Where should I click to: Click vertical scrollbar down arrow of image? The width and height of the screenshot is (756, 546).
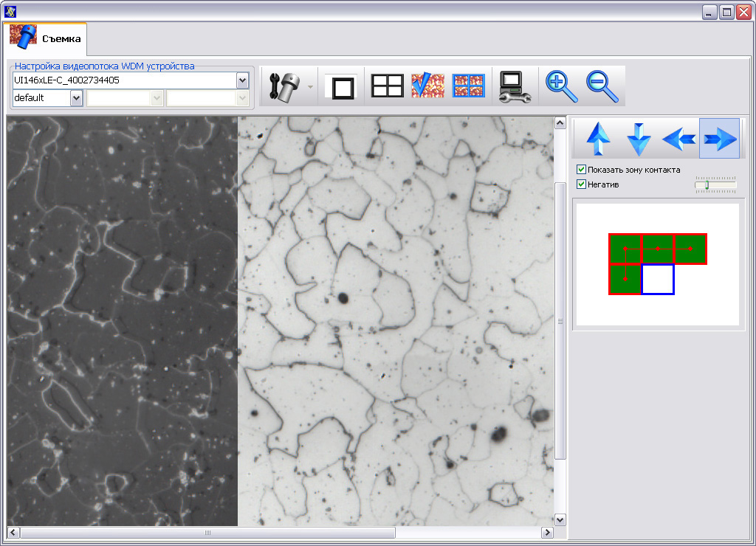(x=560, y=519)
